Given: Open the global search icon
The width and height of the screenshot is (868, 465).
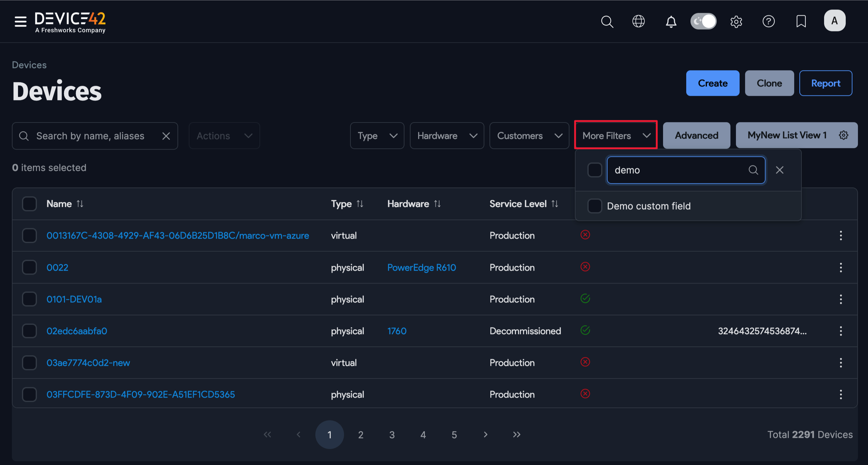Looking at the screenshot, I should [607, 22].
